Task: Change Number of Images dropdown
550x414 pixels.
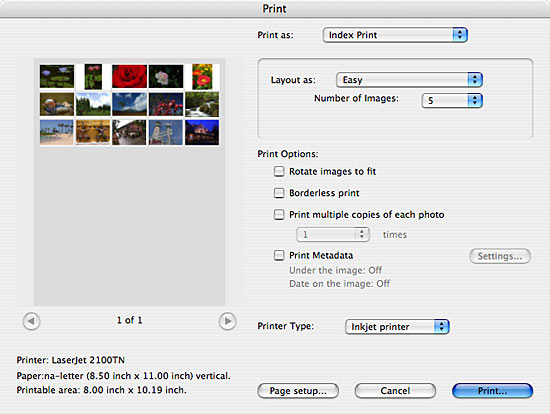Action: (x=452, y=101)
